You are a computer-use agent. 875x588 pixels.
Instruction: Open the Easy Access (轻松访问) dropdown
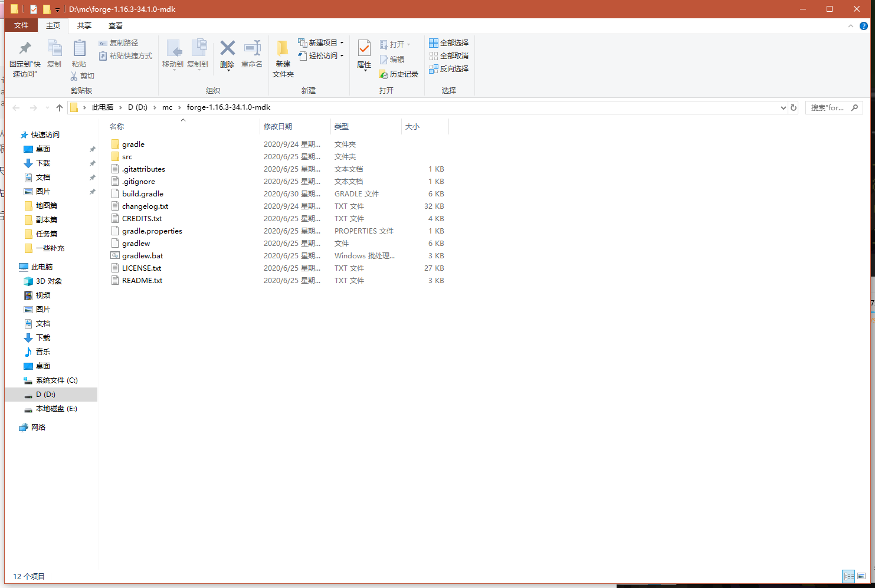[342, 56]
